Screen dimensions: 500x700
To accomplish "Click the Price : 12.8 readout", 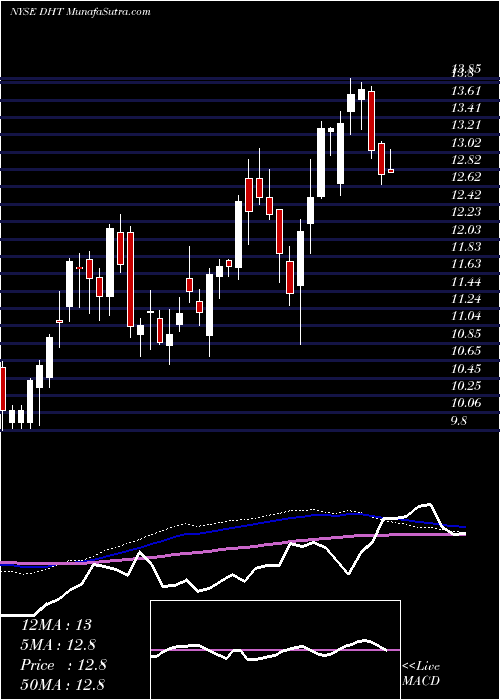I will point(63,665).
